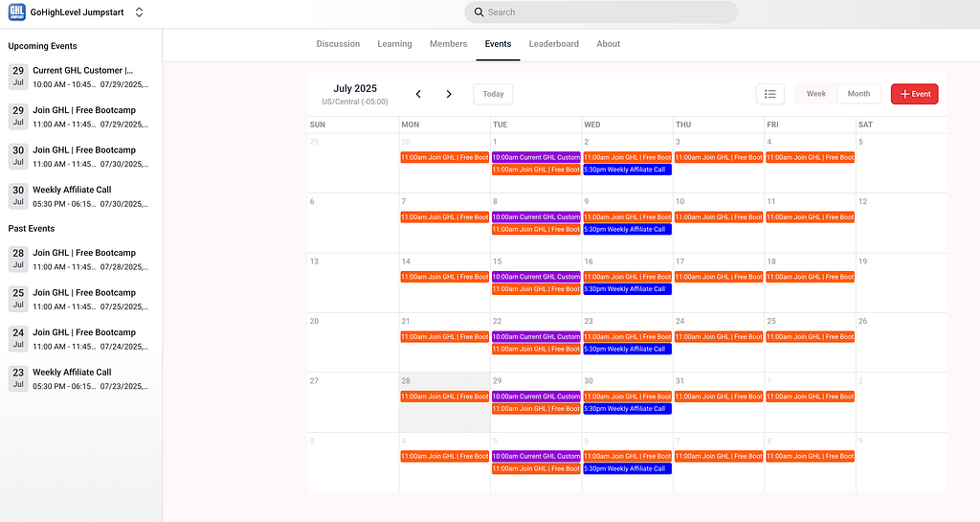
Task: Go to previous month arrow
Action: click(x=418, y=94)
